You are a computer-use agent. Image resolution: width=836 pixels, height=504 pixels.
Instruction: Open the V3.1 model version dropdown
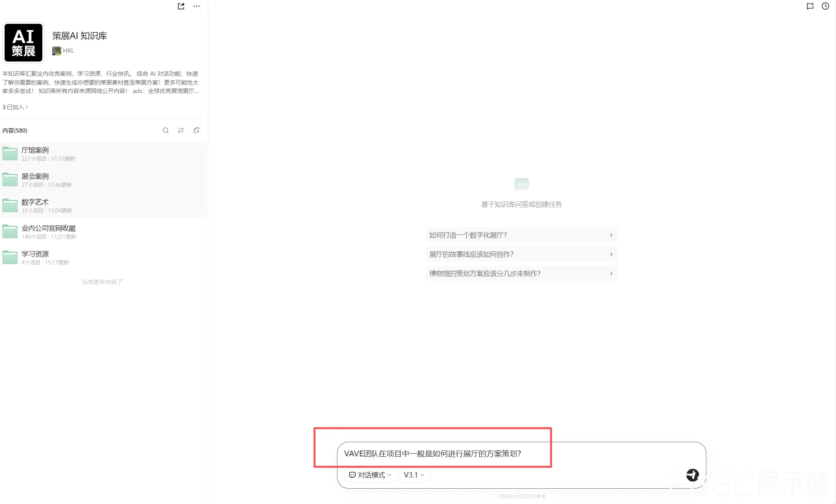414,475
